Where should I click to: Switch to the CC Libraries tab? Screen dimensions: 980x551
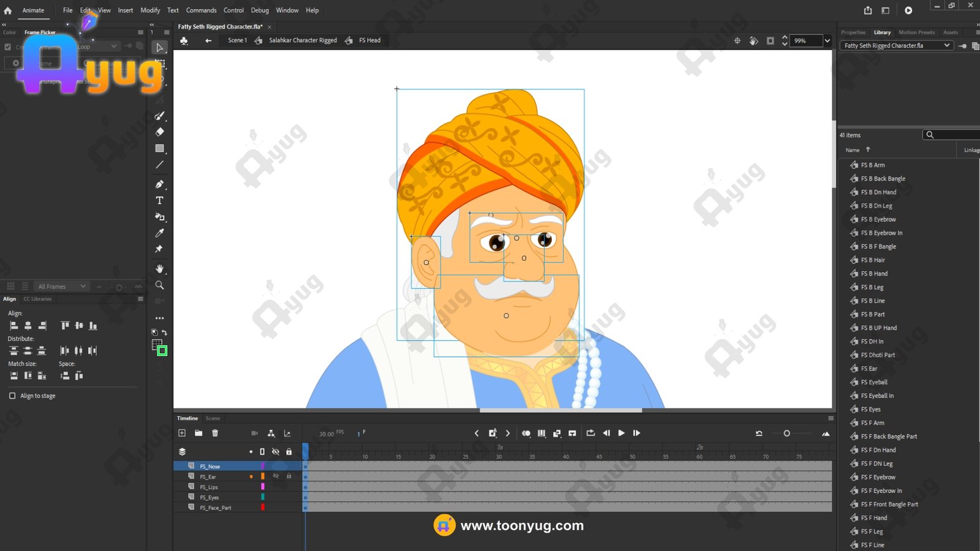point(37,299)
